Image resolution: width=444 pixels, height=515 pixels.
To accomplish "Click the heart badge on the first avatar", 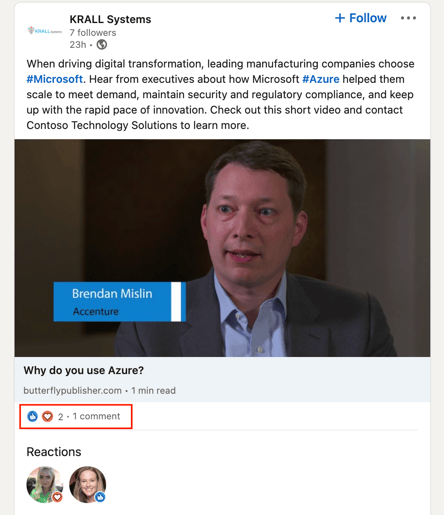I will pos(57,497).
